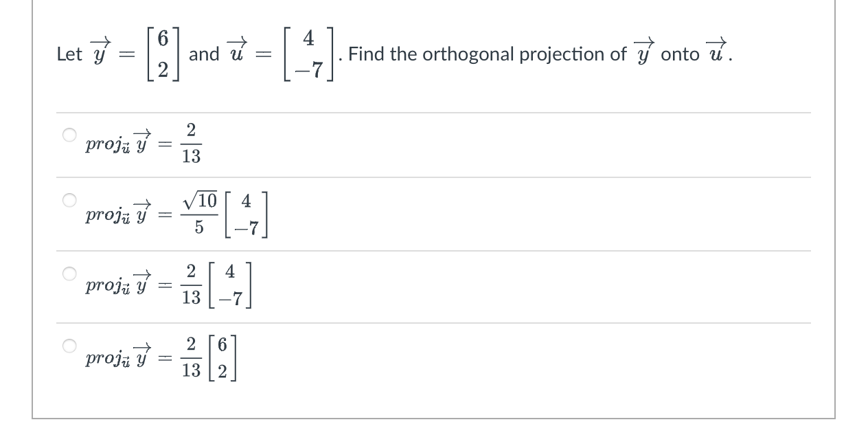Screen dimensions: 868x444
Task: Choose the answer 2/13 times vector [4, -7]
Action: tap(69, 273)
